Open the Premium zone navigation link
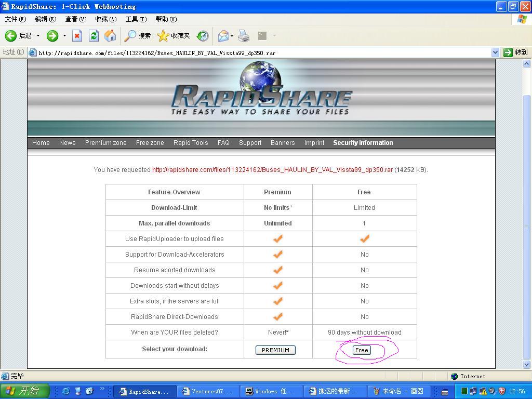Image resolution: width=532 pixels, height=399 pixels. click(105, 143)
